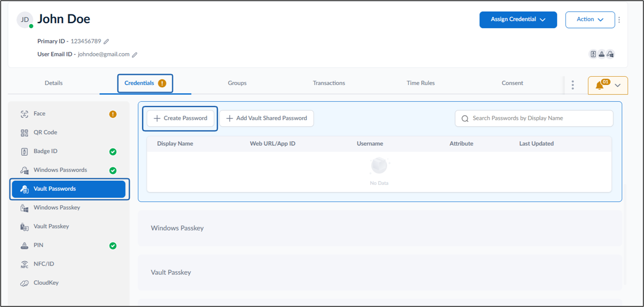Click Add Vault Shared Password button
Screen dimensions: 644x307
pos(267,118)
